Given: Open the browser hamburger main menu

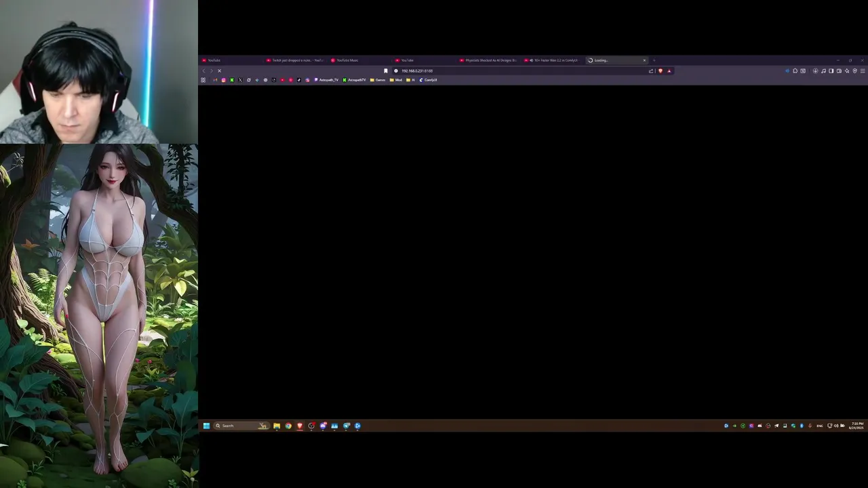Looking at the screenshot, I should coord(863,70).
